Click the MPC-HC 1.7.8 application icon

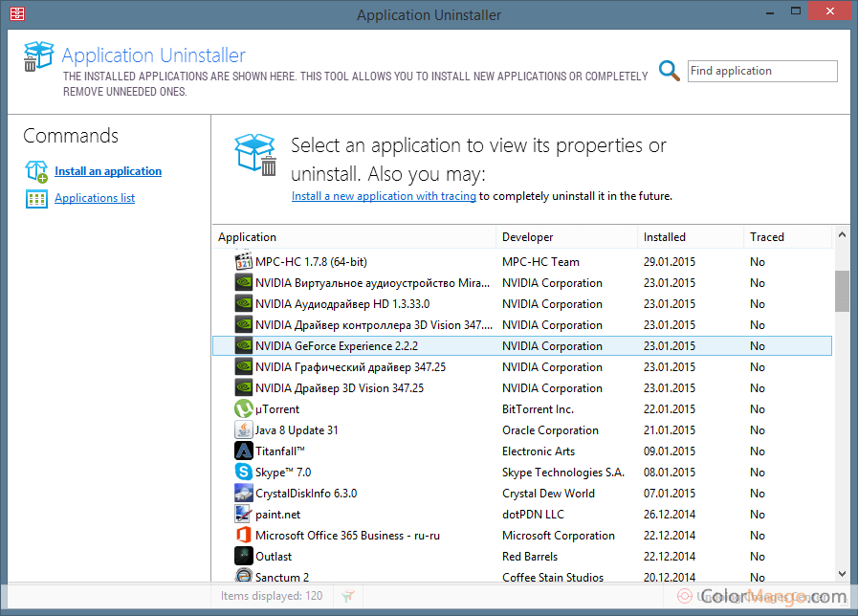click(244, 261)
